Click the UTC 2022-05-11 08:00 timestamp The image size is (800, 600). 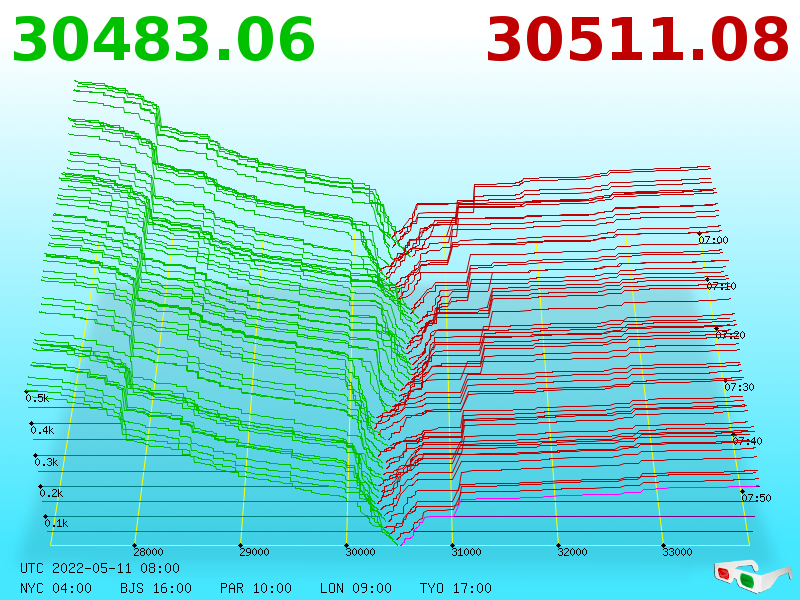[x=100, y=568]
